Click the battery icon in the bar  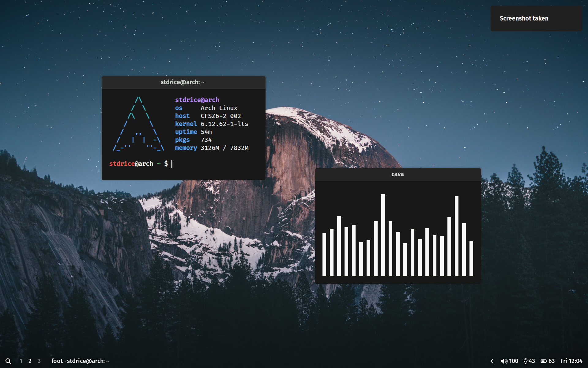click(x=544, y=361)
